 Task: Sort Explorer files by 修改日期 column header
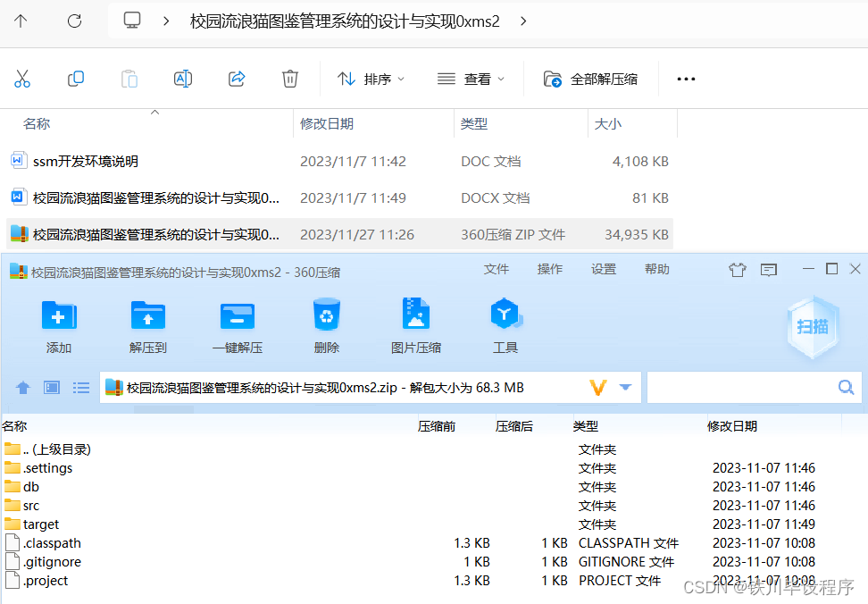pyautogui.click(x=327, y=123)
